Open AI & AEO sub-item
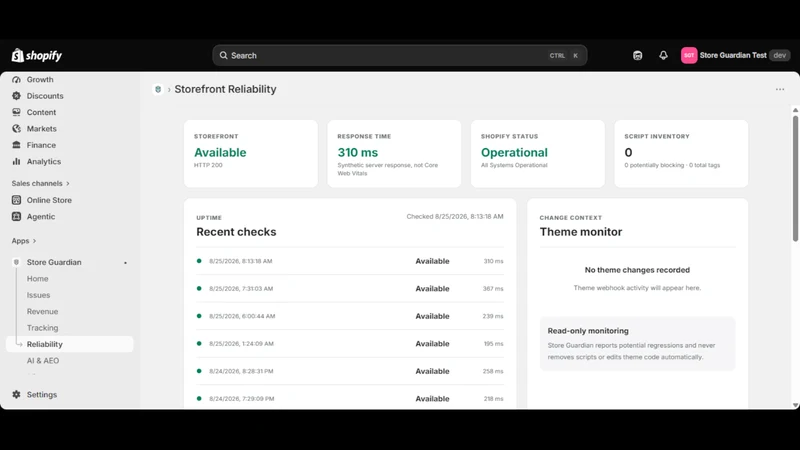The width and height of the screenshot is (800, 450). pyautogui.click(x=43, y=360)
